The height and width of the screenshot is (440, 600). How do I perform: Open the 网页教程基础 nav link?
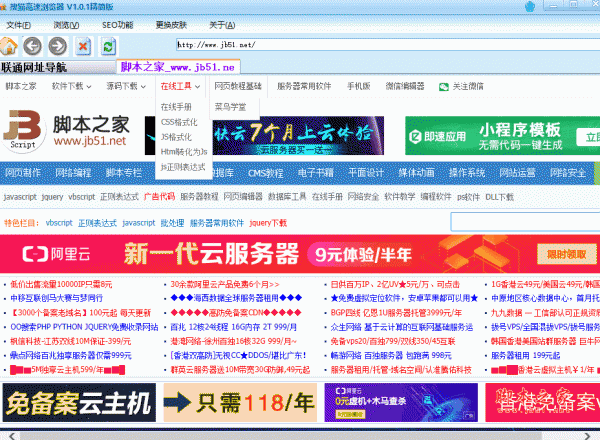tap(238, 86)
